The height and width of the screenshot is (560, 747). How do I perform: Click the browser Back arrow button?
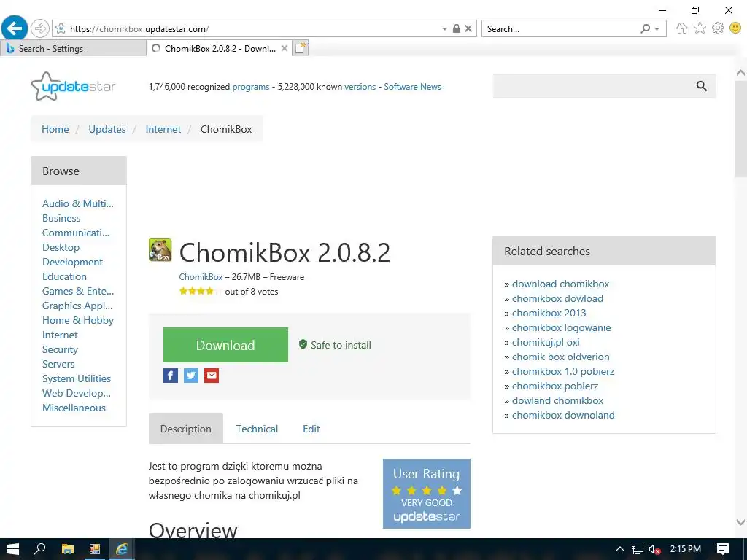(15, 28)
